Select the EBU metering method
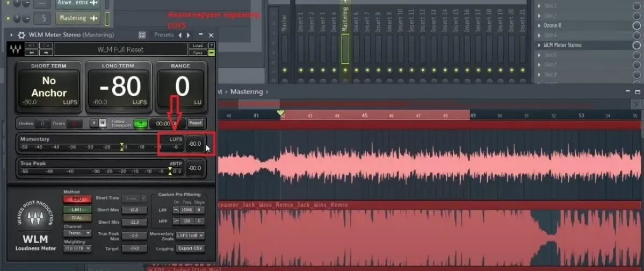Screen dimensions: 644x271 77,199
